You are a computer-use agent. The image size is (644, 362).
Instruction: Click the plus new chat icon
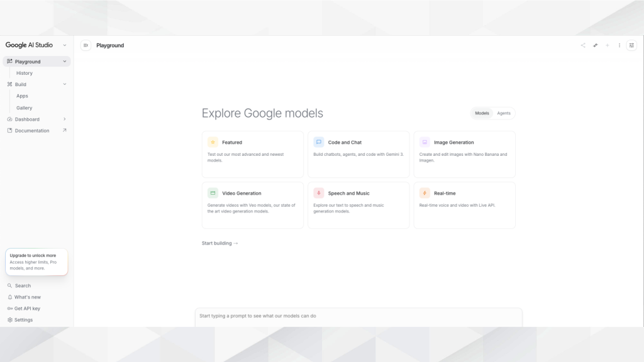click(608, 45)
